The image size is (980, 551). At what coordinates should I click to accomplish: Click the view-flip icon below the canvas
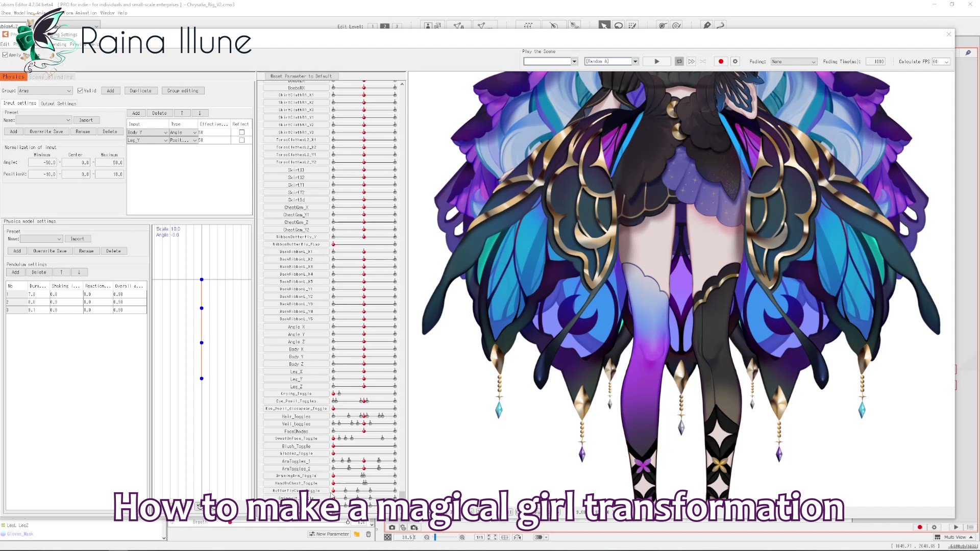pos(518,537)
